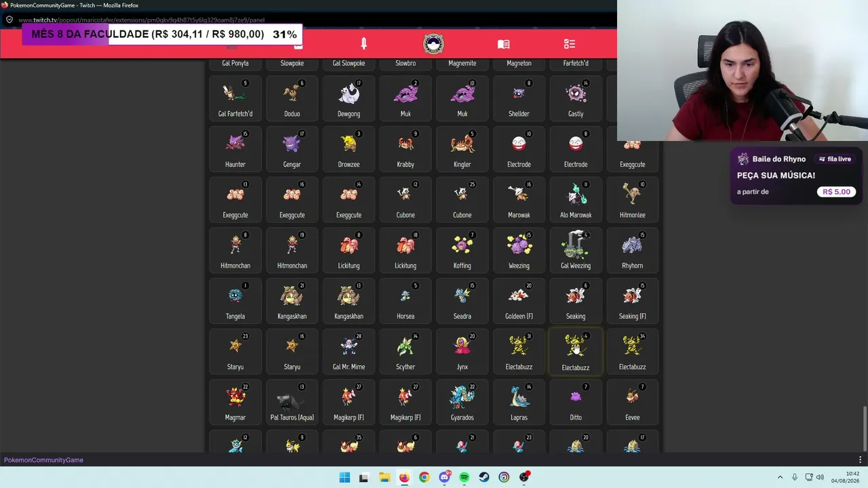Select the Goldeen [F] card
868x488 pixels.
tap(519, 301)
